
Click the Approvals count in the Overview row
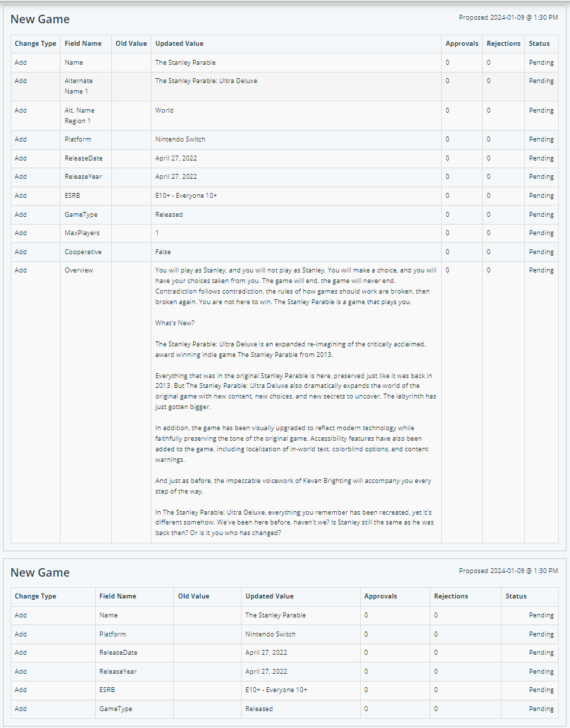tap(447, 270)
